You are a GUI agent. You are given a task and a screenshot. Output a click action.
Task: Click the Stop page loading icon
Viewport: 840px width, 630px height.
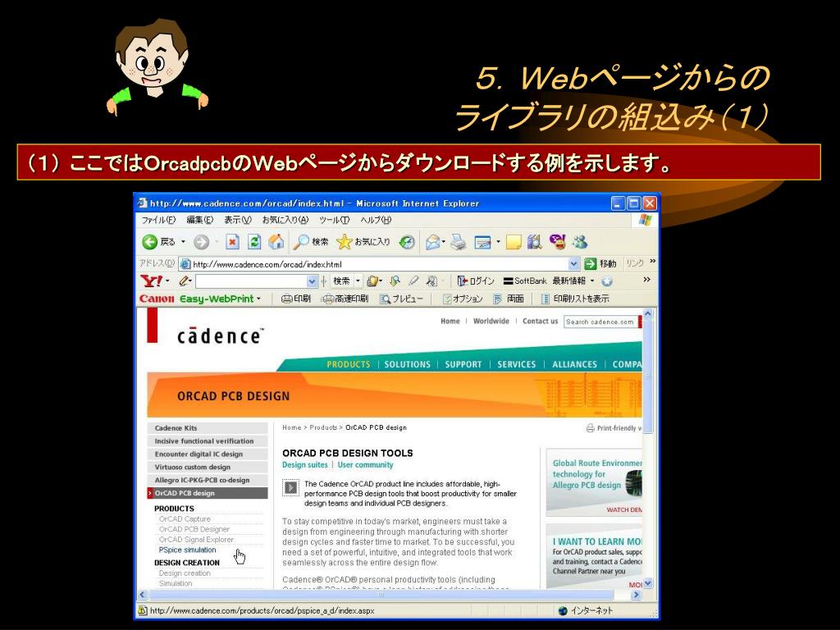(x=232, y=242)
